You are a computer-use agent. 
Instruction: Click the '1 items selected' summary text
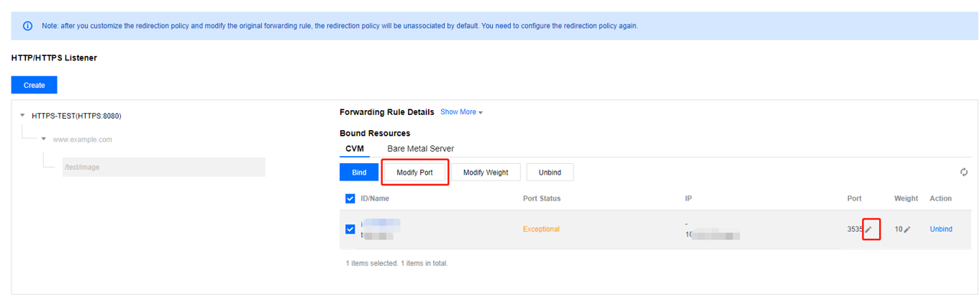(x=397, y=263)
